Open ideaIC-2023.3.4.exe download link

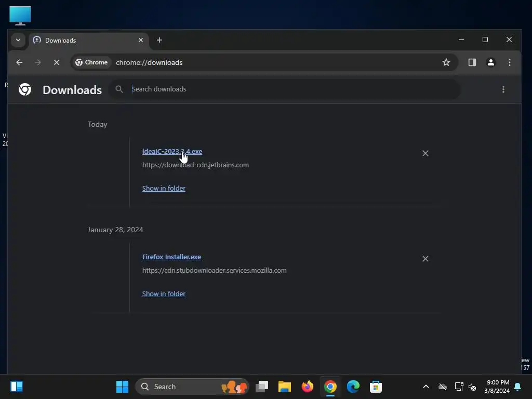click(x=172, y=152)
